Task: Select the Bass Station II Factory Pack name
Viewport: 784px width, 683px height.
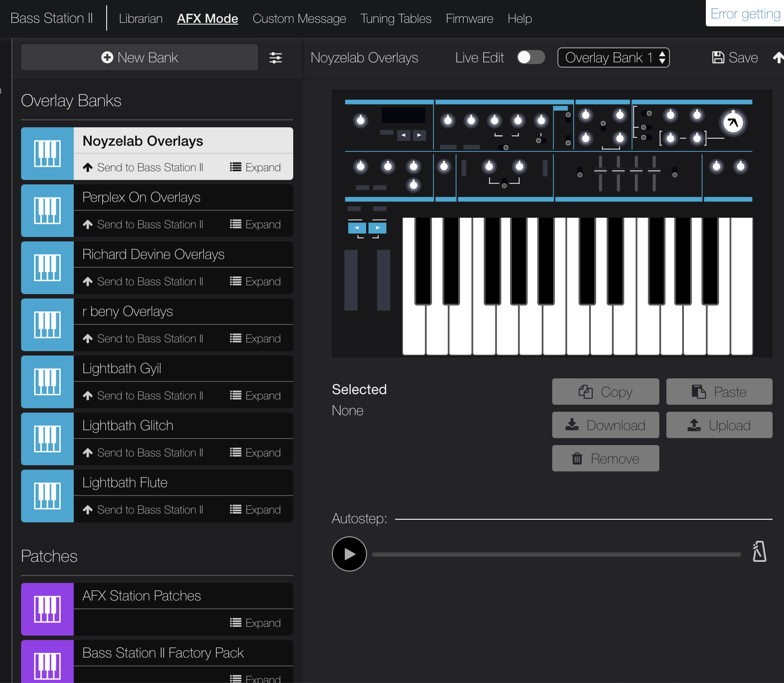Action: 163,653
